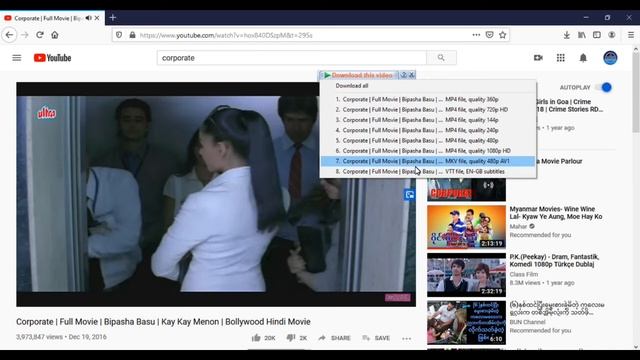Open P.K.(Peekay) Dram, Fantastik title link
This screenshot has height=360, width=640.
coord(554,260)
